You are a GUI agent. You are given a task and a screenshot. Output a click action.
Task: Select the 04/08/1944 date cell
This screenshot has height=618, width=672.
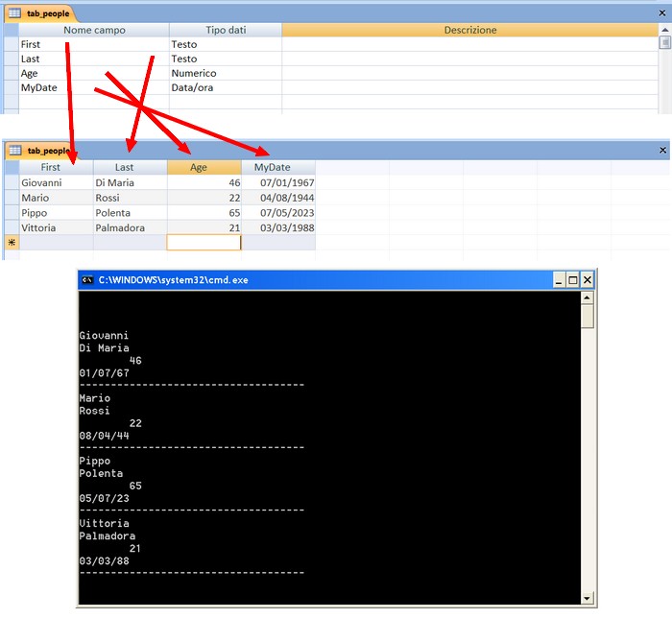278,198
